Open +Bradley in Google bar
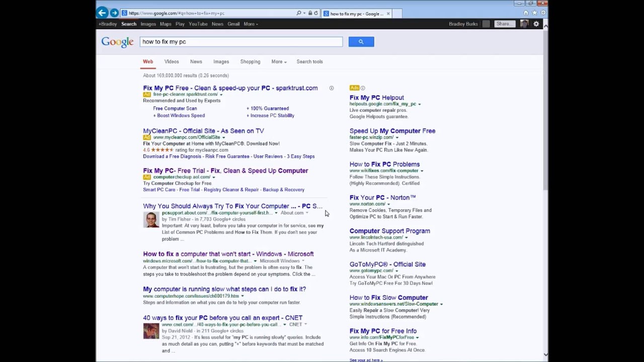Image resolution: width=644 pixels, height=362 pixels. (108, 24)
